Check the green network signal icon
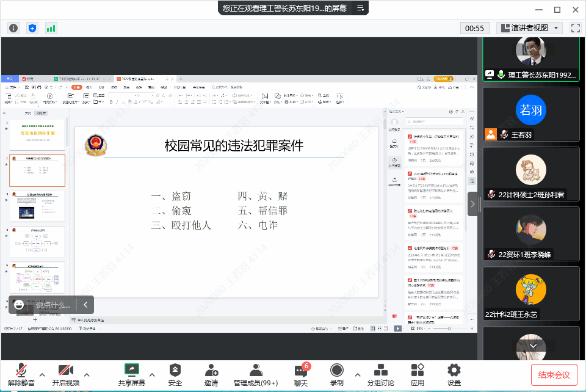The width and height of the screenshot is (586, 392). [x=51, y=28]
